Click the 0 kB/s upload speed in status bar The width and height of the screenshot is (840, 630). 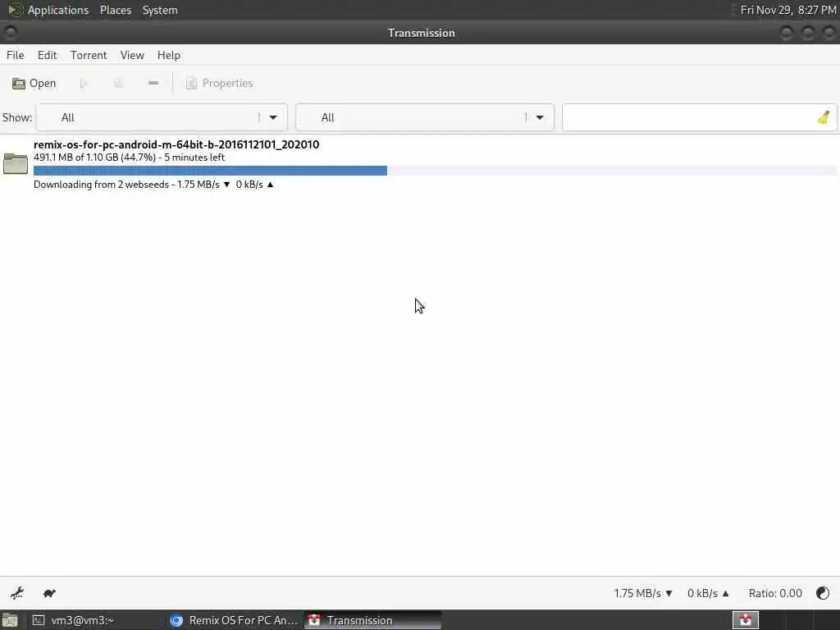[708, 593]
